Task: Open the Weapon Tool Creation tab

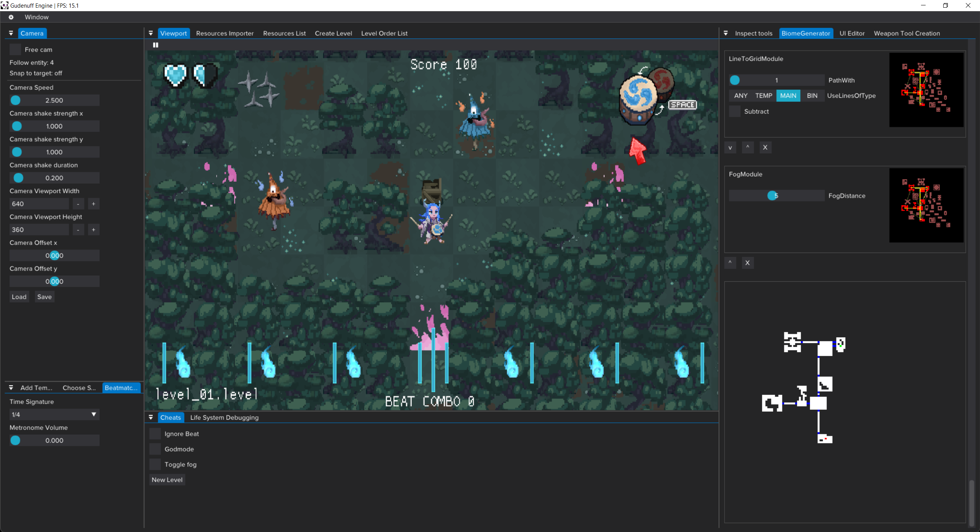Action: (906, 33)
